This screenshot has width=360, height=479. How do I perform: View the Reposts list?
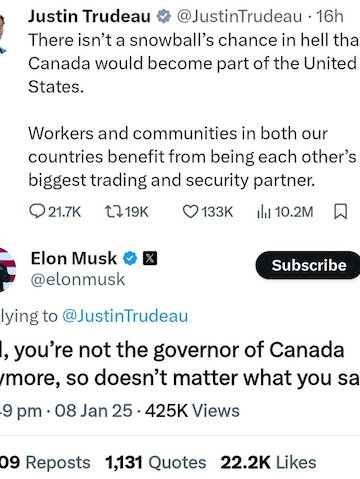(45, 462)
